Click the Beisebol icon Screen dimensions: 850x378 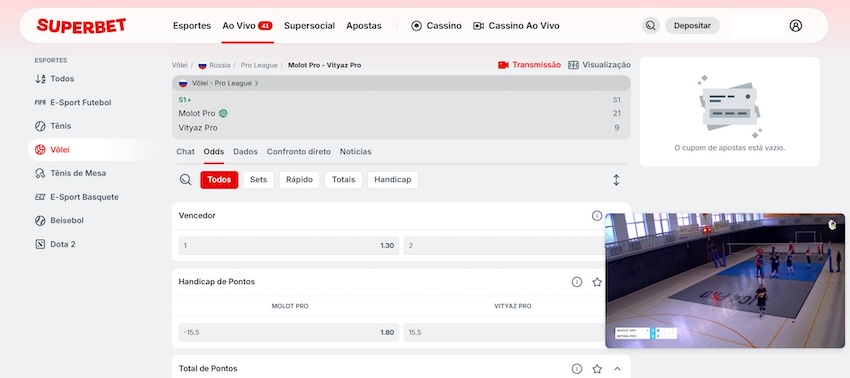40,221
